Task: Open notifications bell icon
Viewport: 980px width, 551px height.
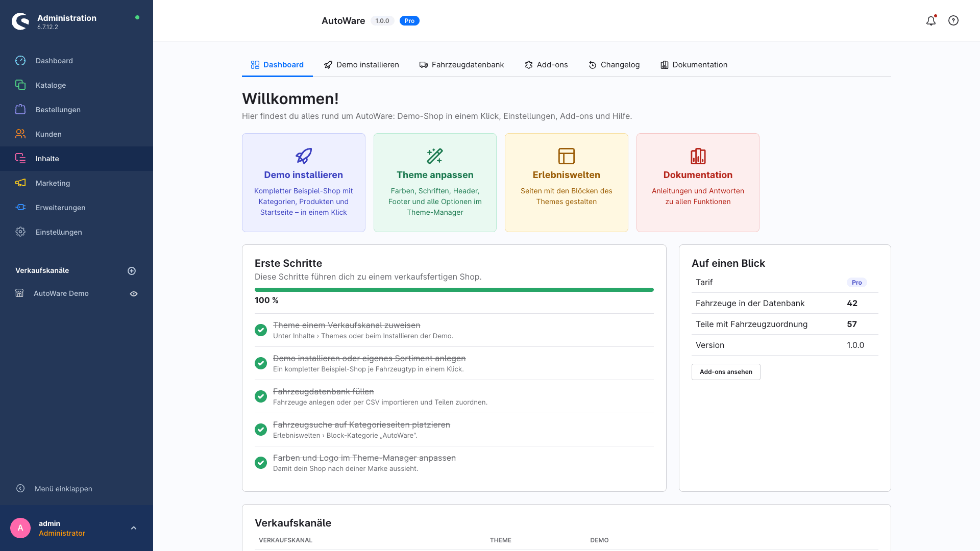Action: (931, 20)
